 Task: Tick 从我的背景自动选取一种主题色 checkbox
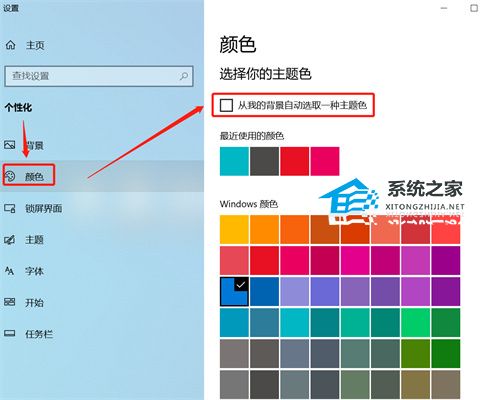226,105
